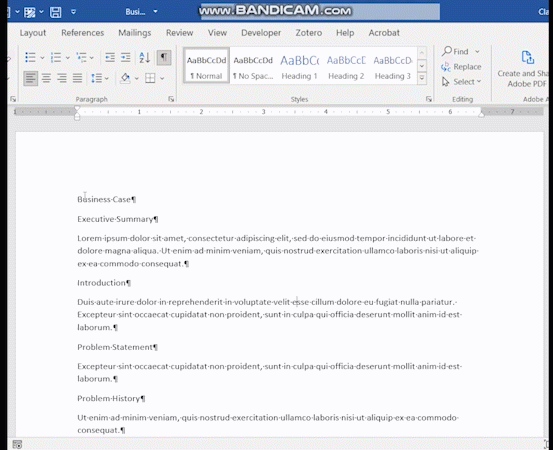Expand the Styles gallery more arrow
Screen dimensions: 553x450
[422, 78]
